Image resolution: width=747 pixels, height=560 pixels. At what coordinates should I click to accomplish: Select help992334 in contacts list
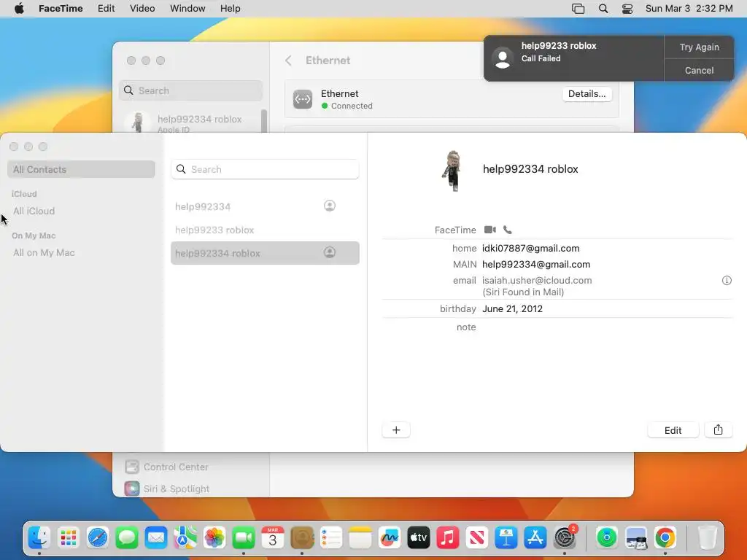[x=265, y=206]
